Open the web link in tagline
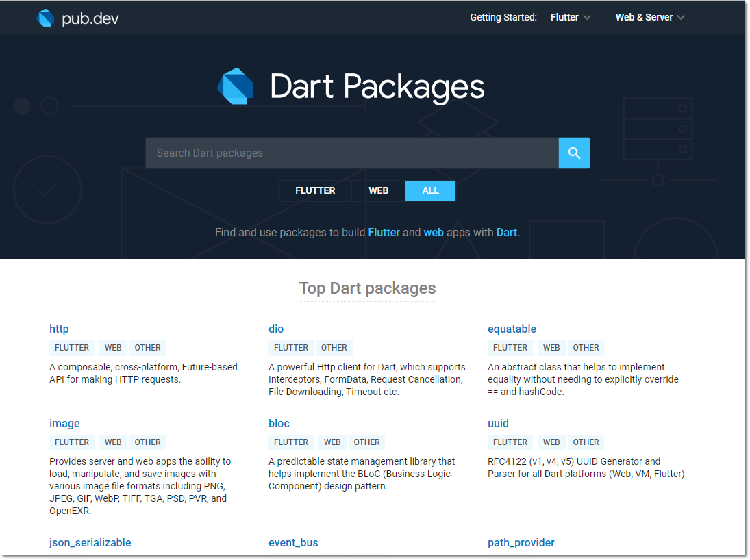 tap(434, 232)
